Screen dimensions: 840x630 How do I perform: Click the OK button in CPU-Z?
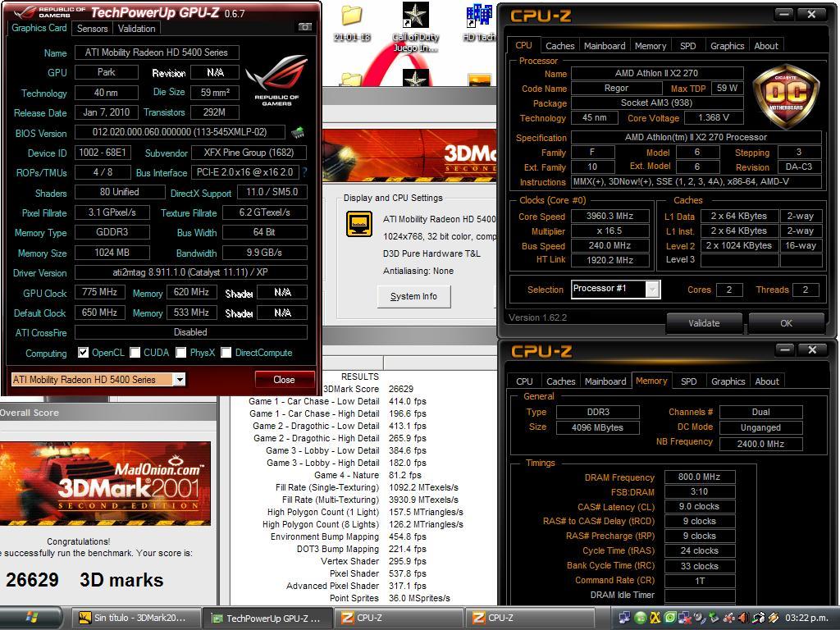pyautogui.click(x=786, y=323)
